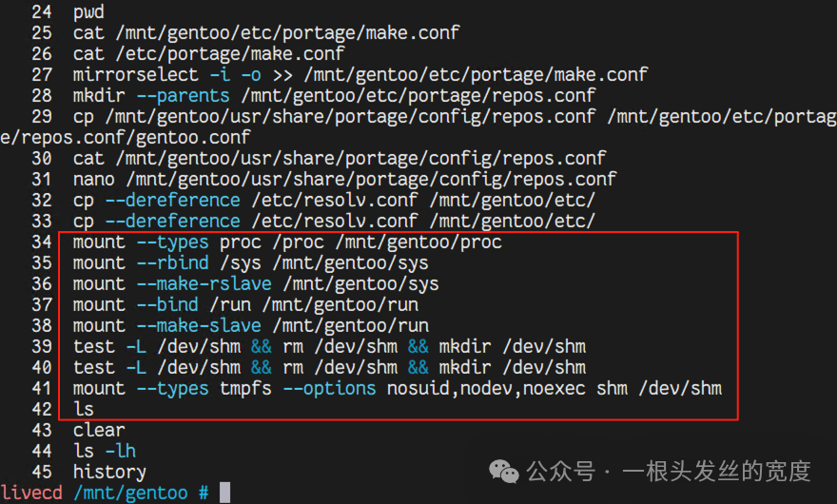Click line 27 mirrorselect command
Screen dimensions: 837x504
point(360,75)
